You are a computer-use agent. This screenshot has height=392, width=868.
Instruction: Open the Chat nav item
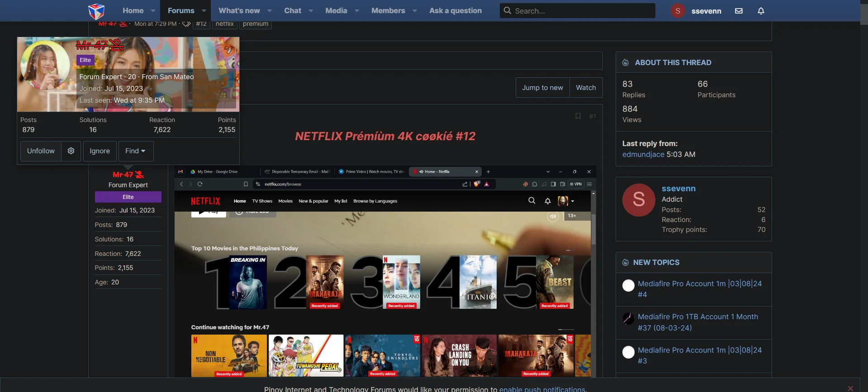[293, 10]
